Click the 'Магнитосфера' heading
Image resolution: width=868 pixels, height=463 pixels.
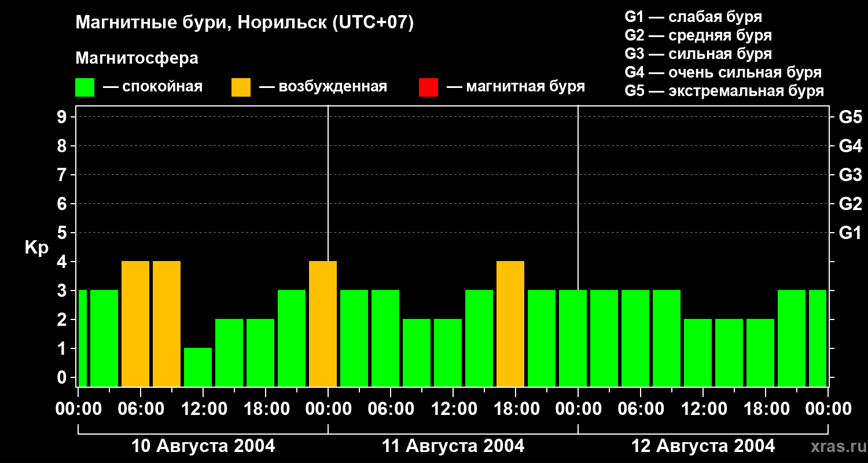137,58
